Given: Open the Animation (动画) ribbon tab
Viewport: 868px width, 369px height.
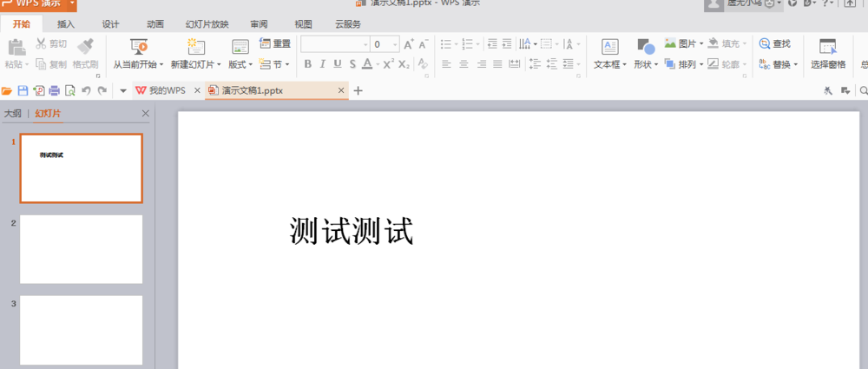Looking at the screenshot, I should (155, 23).
